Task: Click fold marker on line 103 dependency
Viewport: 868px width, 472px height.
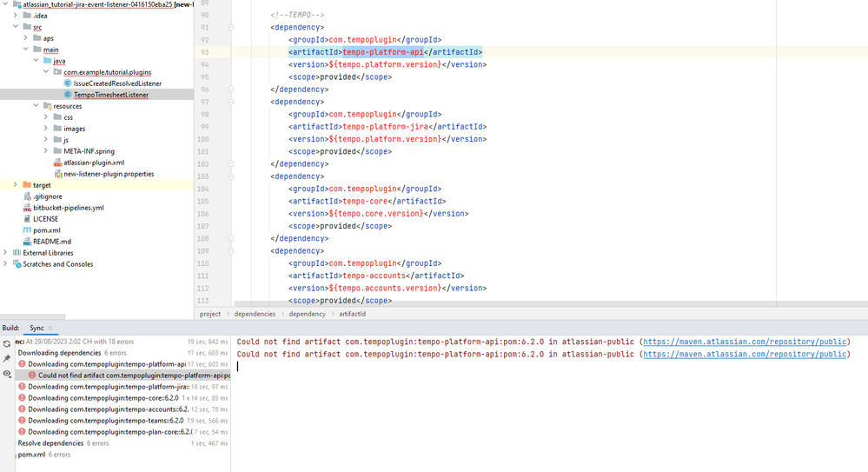Action: pyautogui.click(x=231, y=176)
